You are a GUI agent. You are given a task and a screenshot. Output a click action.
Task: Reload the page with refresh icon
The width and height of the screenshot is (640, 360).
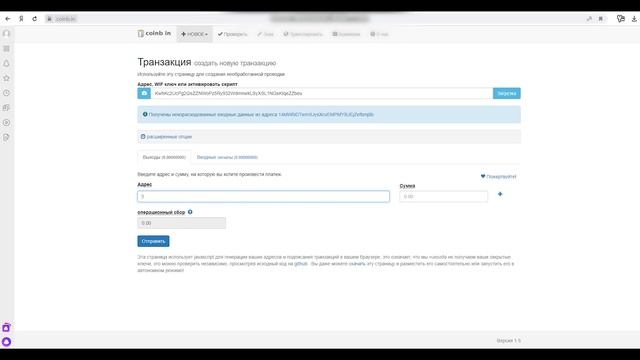[35, 19]
